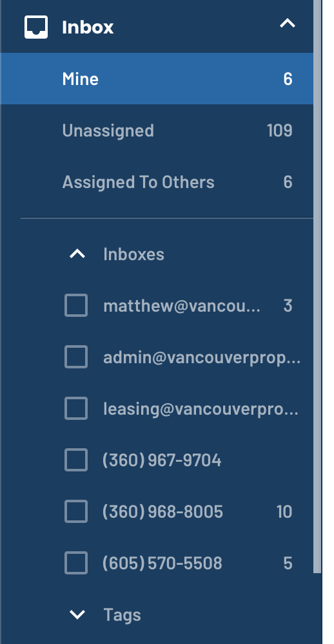Click the vertical scrollbar on sidebar
This screenshot has width=334, height=644.
(x=317, y=287)
